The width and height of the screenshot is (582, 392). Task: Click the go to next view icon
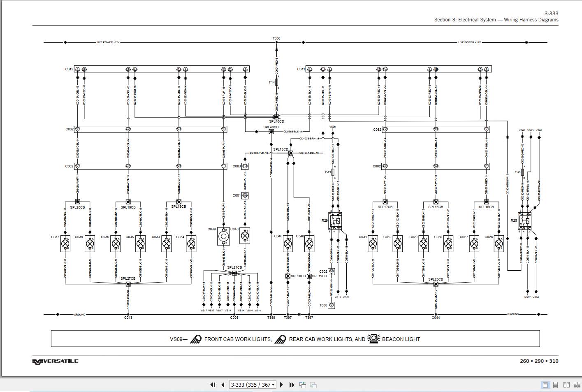[313, 385]
